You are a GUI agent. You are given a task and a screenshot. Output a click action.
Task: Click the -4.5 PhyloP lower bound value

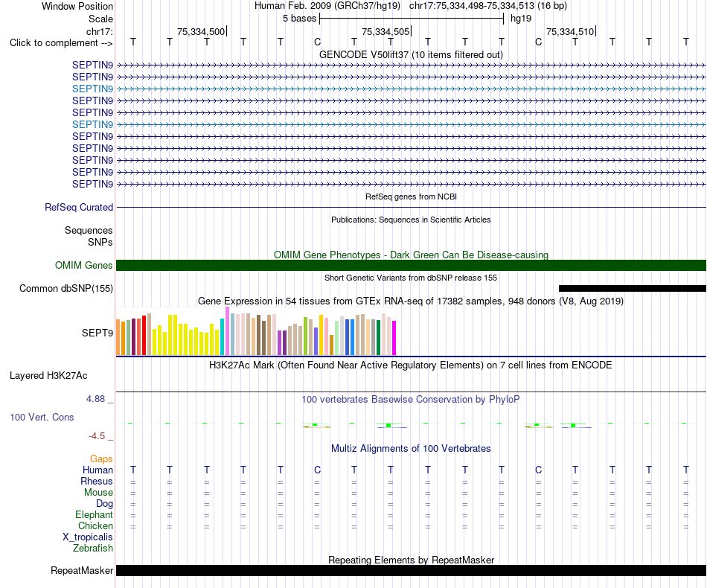pyautogui.click(x=97, y=435)
